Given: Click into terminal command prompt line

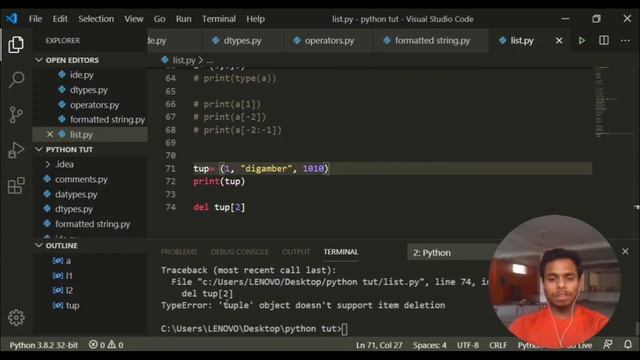Looking at the screenshot, I should 254,329.
